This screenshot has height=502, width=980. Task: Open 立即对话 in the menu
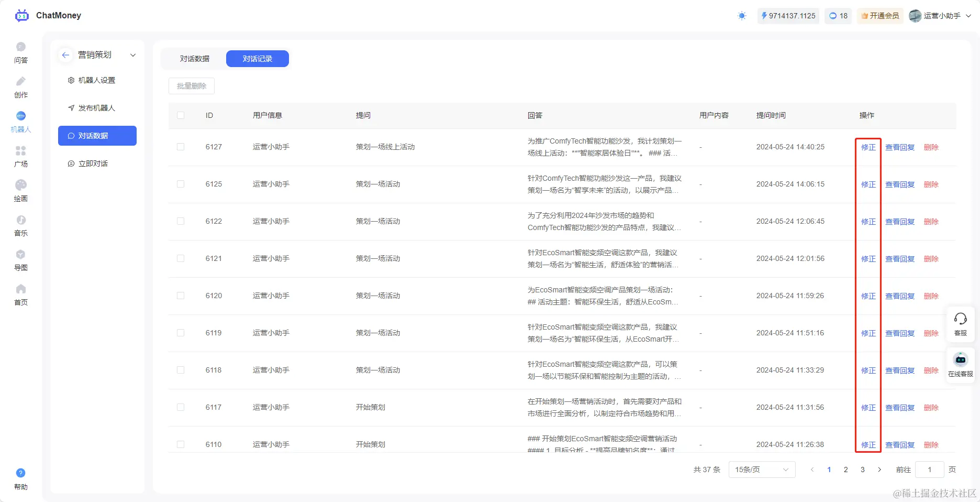97,163
